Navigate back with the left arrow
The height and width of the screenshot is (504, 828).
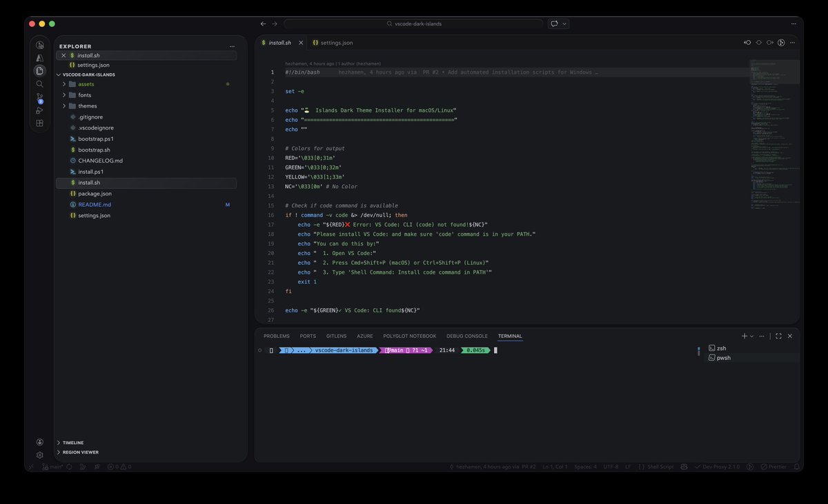263,23
